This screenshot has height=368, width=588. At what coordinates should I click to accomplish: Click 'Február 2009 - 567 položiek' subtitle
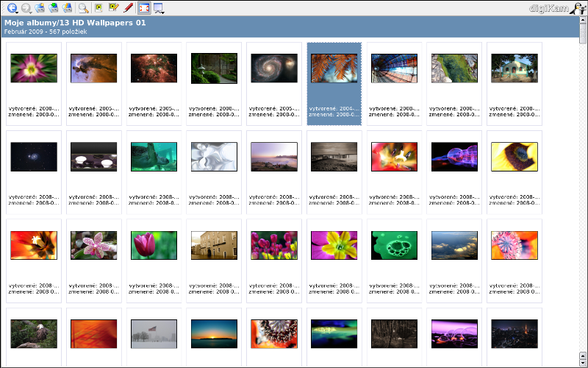pyautogui.click(x=46, y=32)
